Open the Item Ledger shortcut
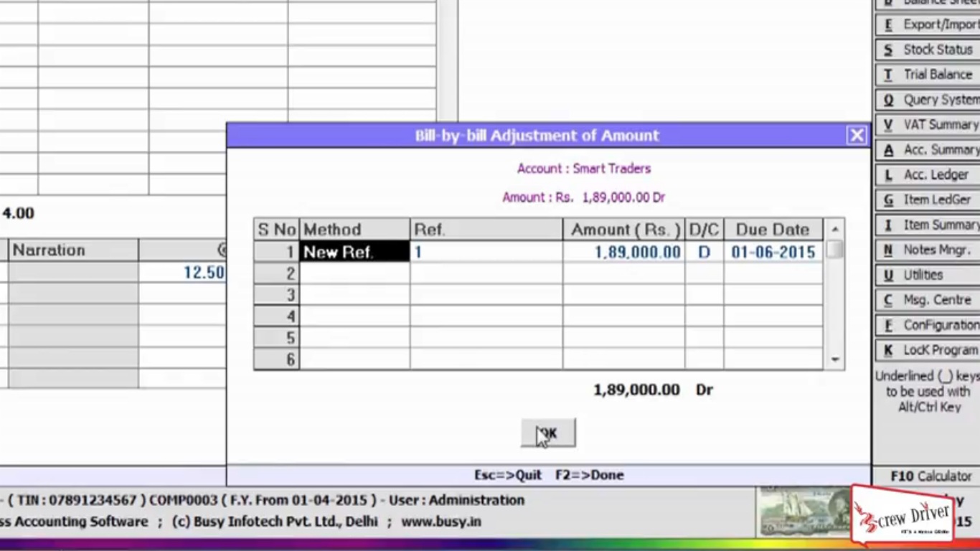Screen dimensions: 980x551 coord(928,200)
